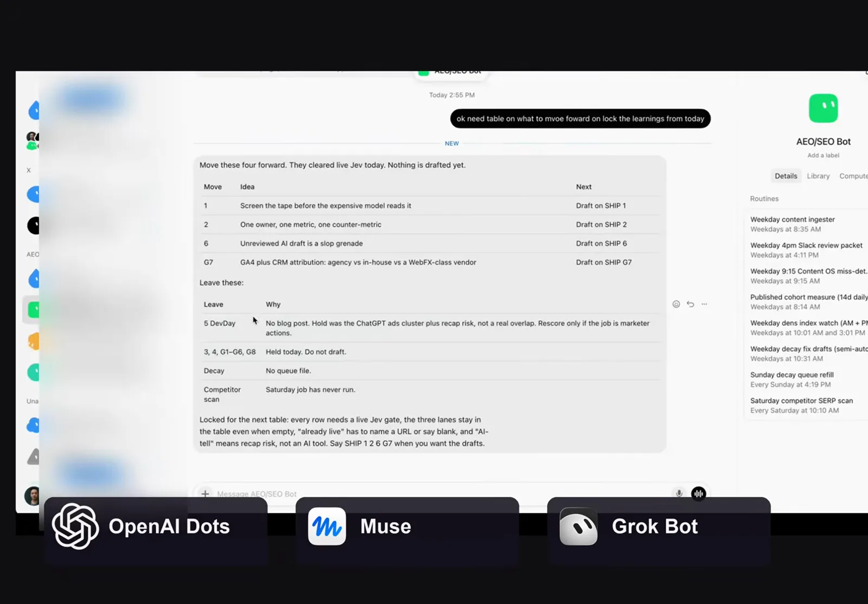Screen dimensions: 868x604
Task: Open the group avatars item in left sidebar
Action: click(x=33, y=140)
